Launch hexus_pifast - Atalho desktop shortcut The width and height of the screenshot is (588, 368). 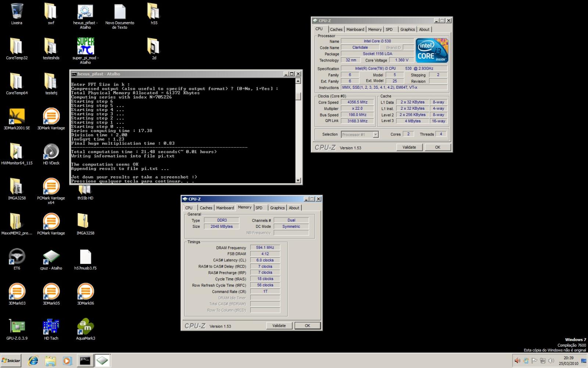click(x=85, y=16)
